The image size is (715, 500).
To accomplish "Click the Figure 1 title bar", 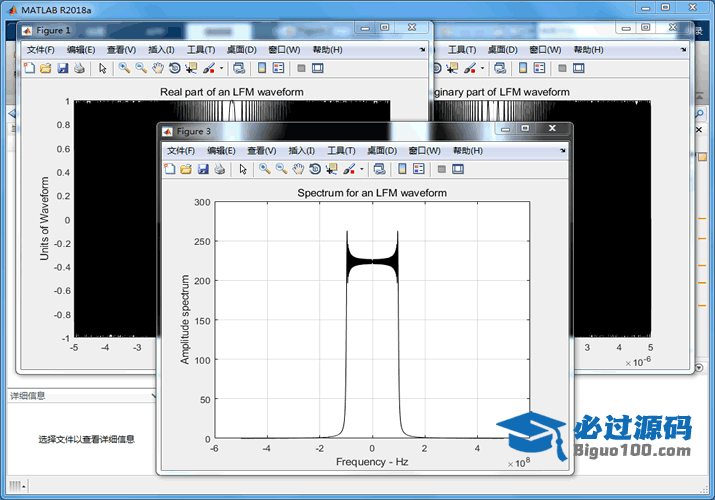I will (x=200, y=30).
